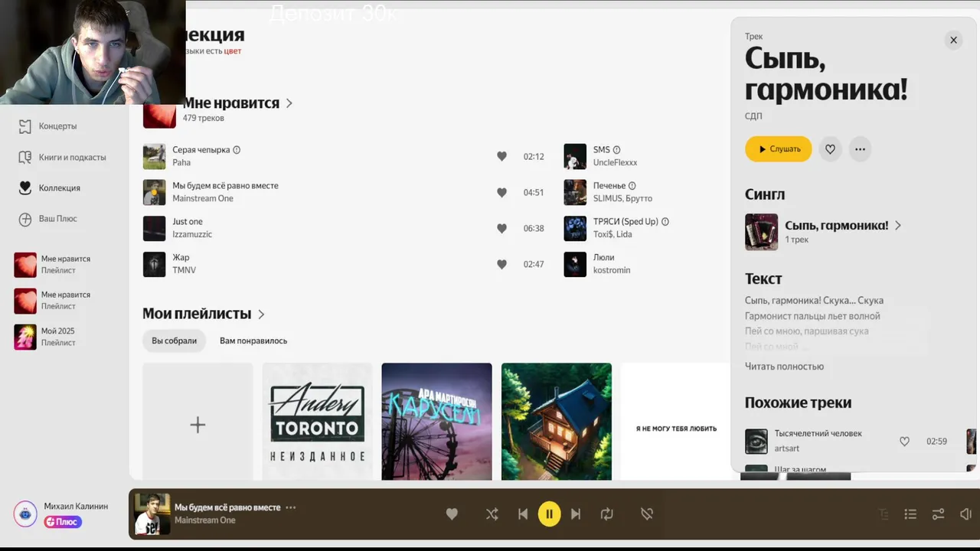
Task: Play 'Серая чепырка' via its cover
Action: 154,156
